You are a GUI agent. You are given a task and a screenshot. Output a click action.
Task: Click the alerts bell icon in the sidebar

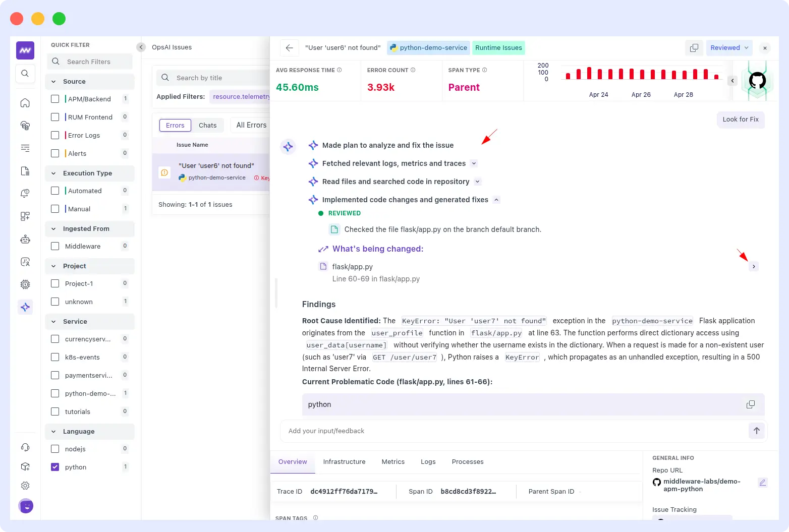25,193
